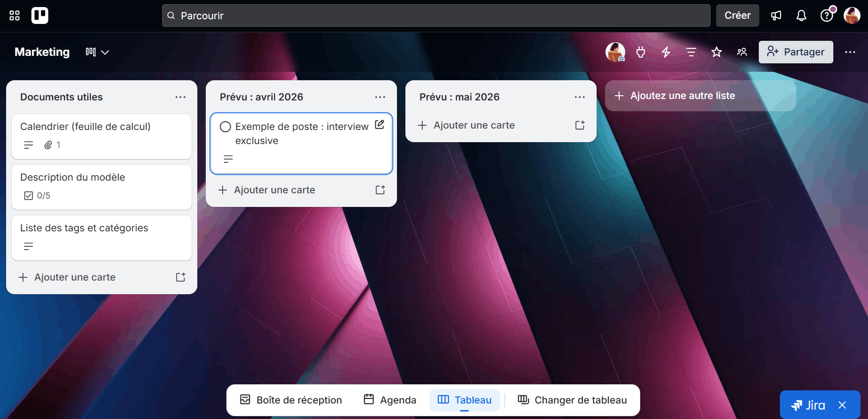Open notifications bell
The height and width of the screenshot is (419, 868).
(x=801, y=15)
